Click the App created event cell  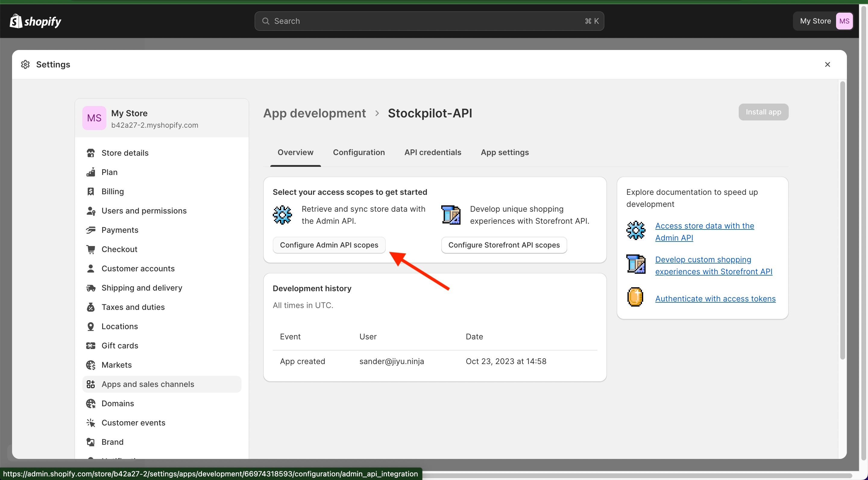tap(302, 361)
